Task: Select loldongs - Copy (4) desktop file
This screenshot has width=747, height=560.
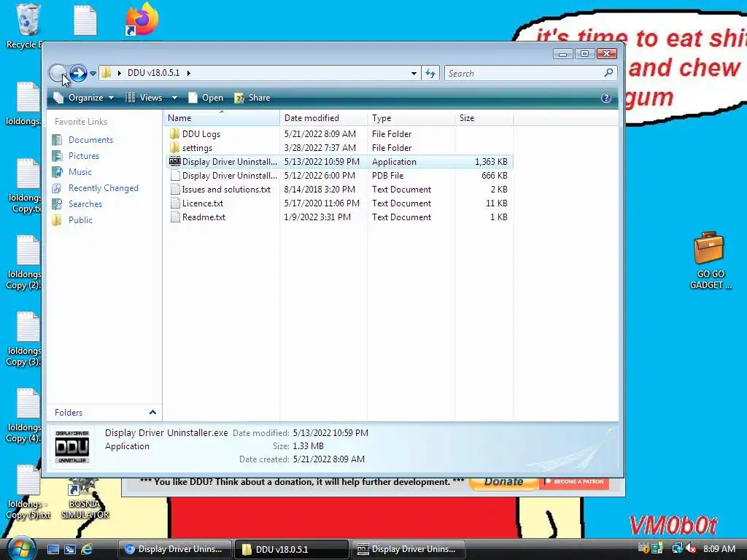Action: point(25,416)
